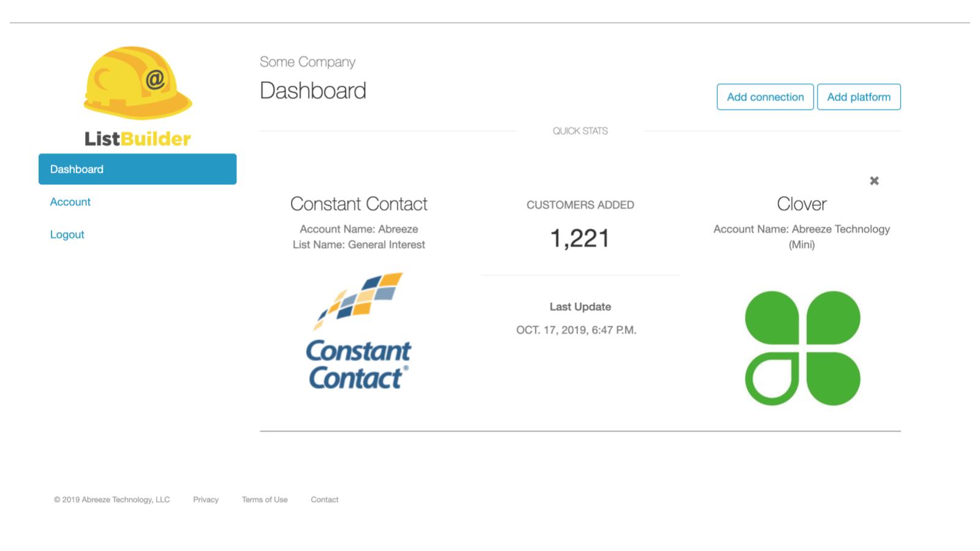Select the Constant Contact logo

click(x=358, y=334)
